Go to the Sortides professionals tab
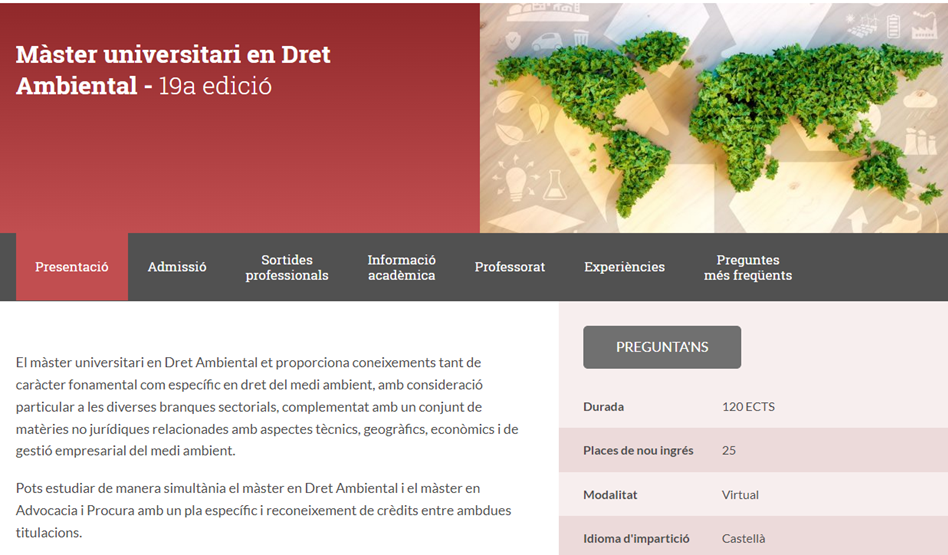This screenshot has width=948, height=555. tap(287, 267)
